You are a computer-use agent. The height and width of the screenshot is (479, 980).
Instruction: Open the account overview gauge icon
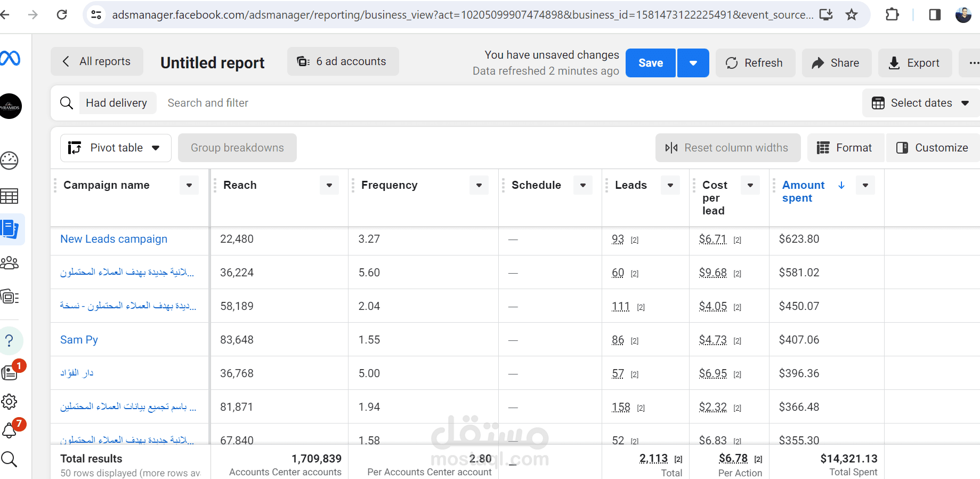click(x=10, y=160)
